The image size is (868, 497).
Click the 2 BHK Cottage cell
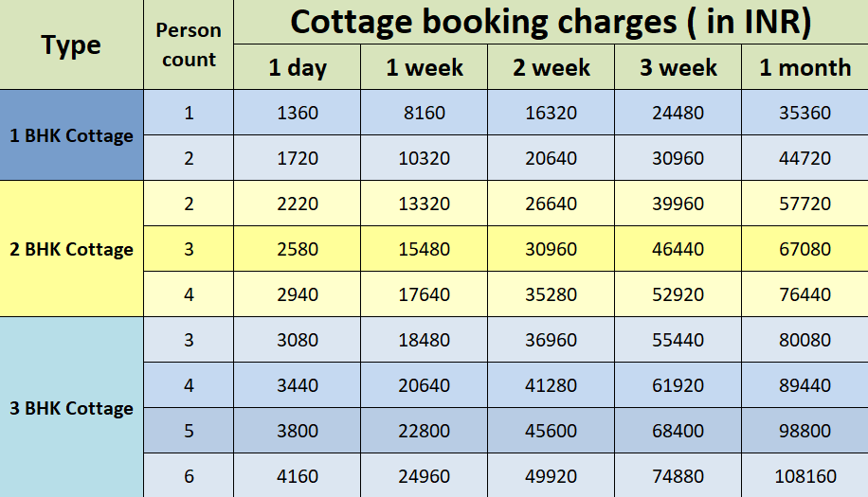tap(71, 249)
